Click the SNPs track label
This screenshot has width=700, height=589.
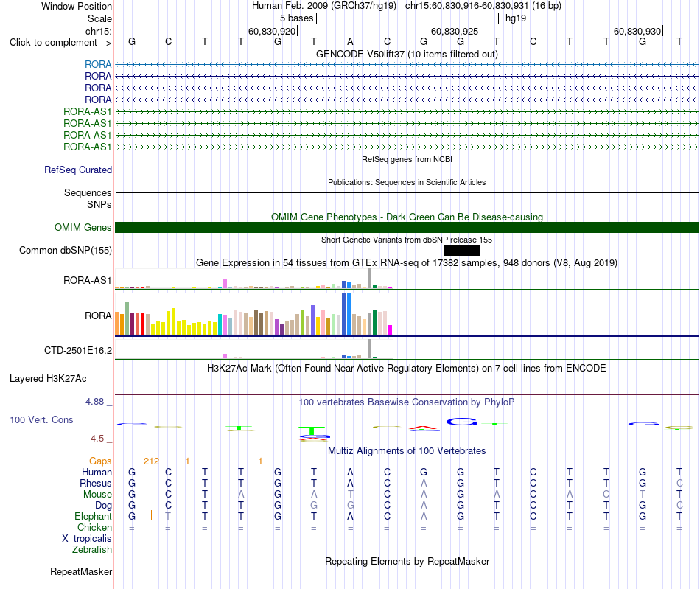(99, 204)
